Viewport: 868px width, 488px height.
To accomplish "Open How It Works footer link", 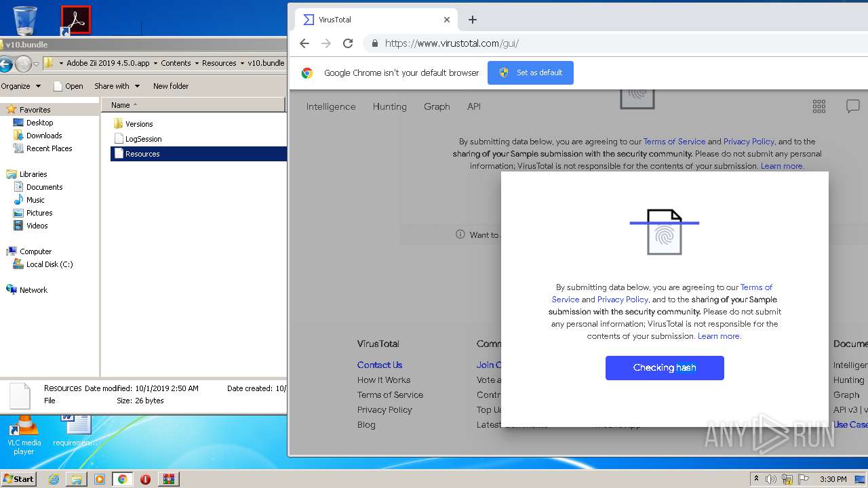I will click(384, 380).
